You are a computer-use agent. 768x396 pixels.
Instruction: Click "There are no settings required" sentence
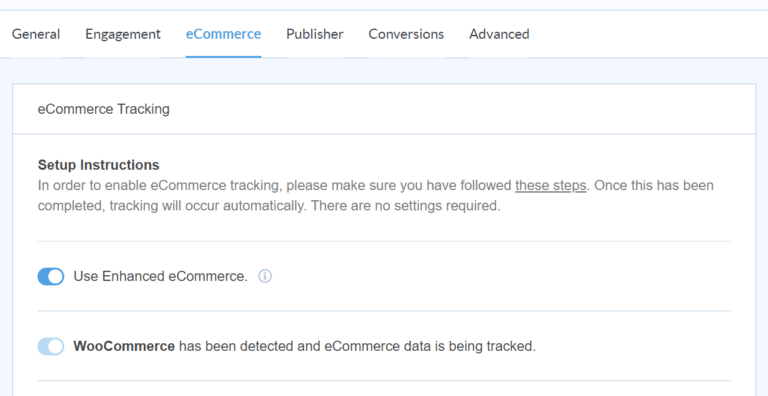(406, 206)
